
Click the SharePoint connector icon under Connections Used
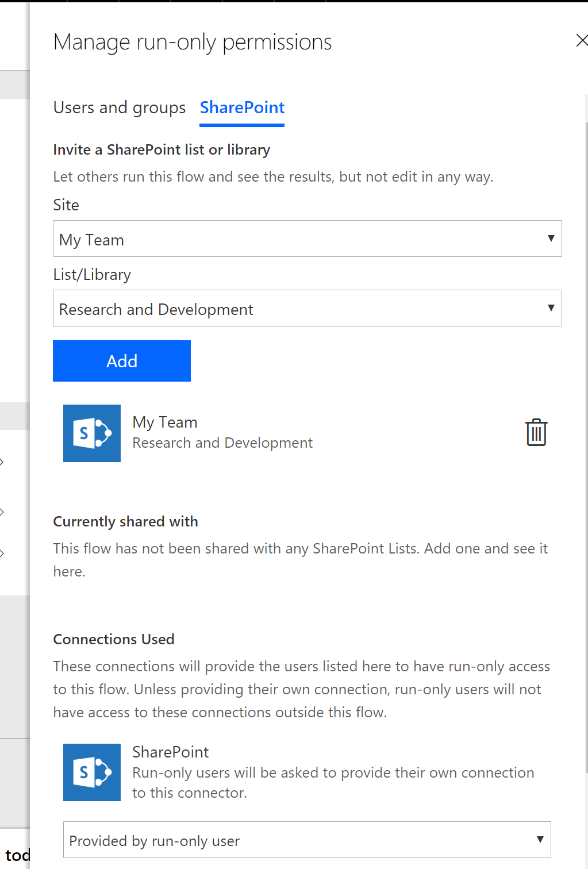pyautogui.click(x=91, y=772)
